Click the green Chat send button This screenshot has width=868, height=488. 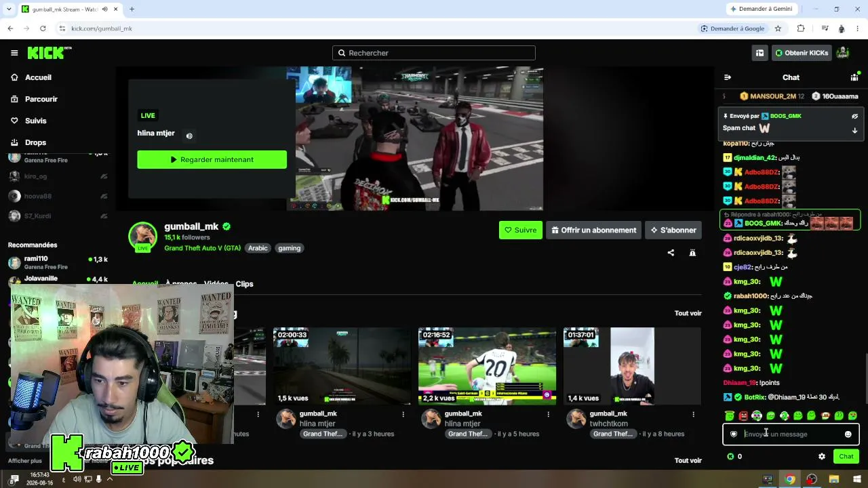click(846, 456)
